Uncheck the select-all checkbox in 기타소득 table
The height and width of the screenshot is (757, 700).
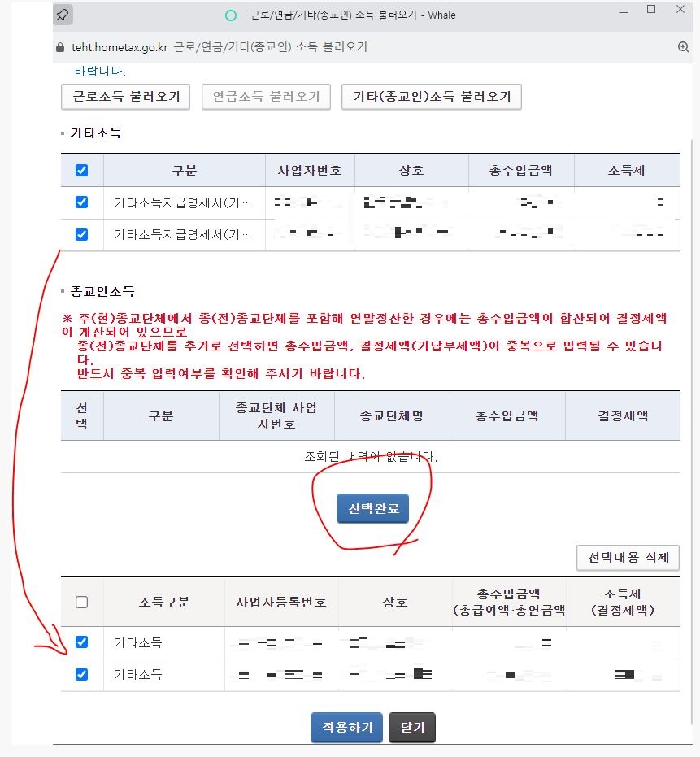[x=80, y=170]
